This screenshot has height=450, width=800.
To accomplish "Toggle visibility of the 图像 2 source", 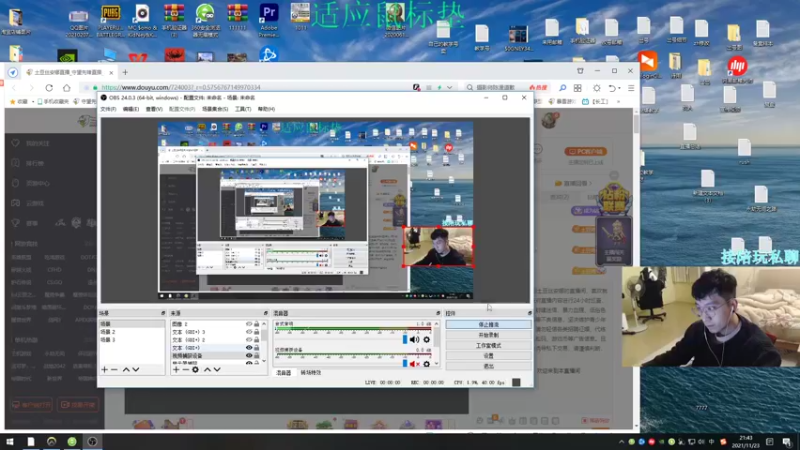I will [x=249, y=324].
